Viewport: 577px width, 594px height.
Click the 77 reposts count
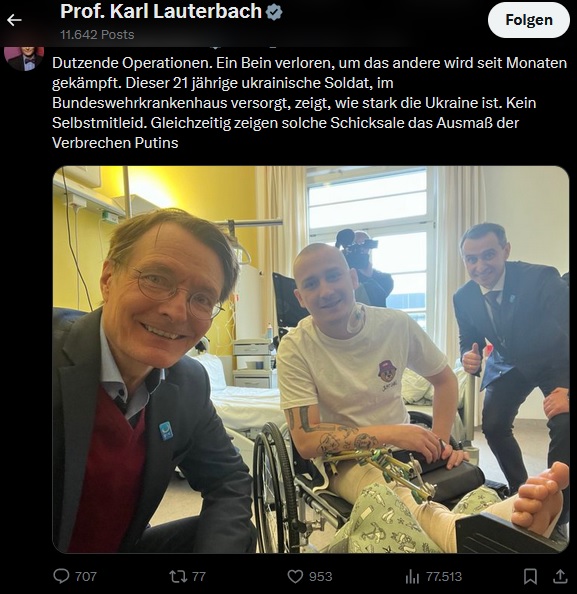pos(199,577)
